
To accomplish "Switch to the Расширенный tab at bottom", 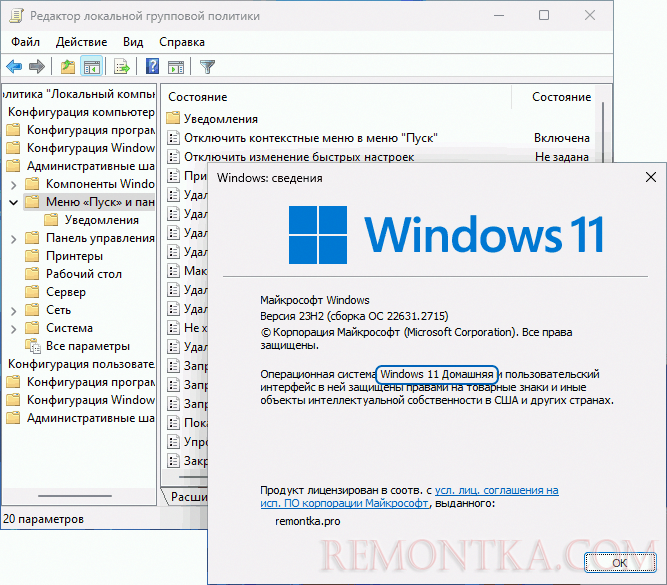I will (187, 497).
